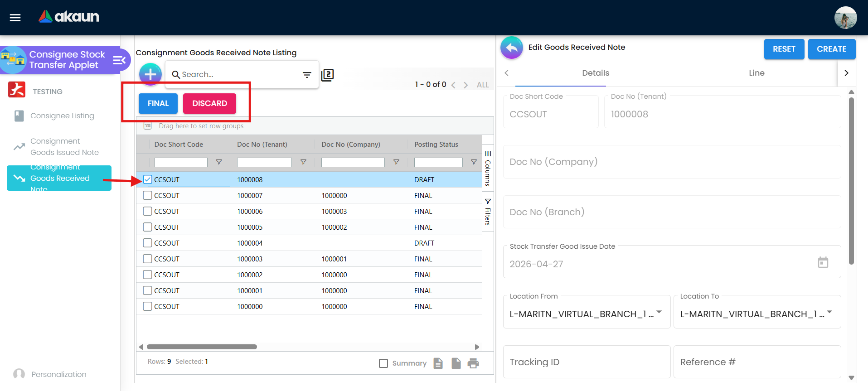Click the plus icon to add new note
This screenshot has height=391, width=868.
(x=150, y=74)
